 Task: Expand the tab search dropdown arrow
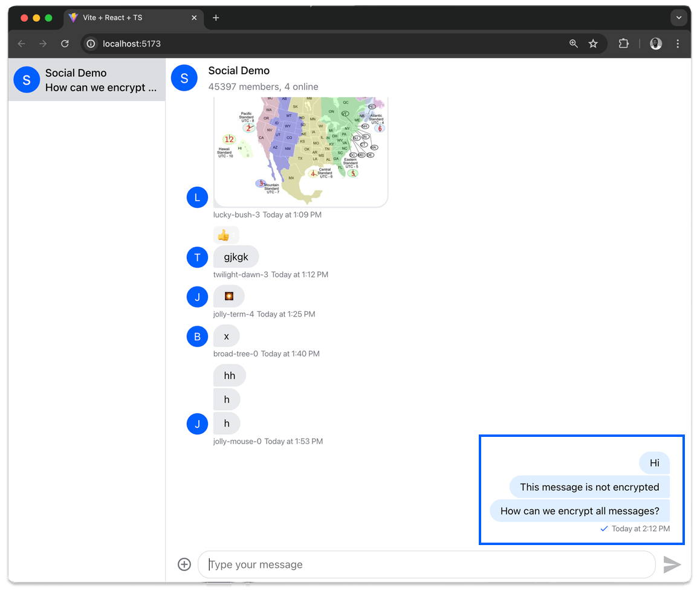click(678, 18)
